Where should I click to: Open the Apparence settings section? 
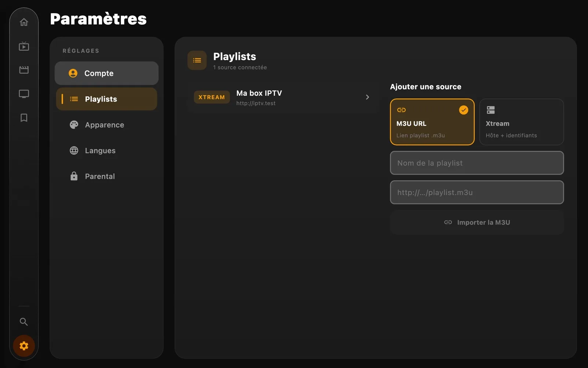click(107, 125)
